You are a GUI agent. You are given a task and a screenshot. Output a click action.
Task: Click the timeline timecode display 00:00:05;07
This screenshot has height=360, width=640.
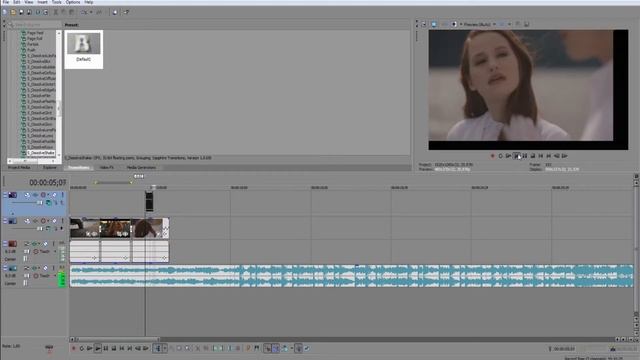point(47,182)
